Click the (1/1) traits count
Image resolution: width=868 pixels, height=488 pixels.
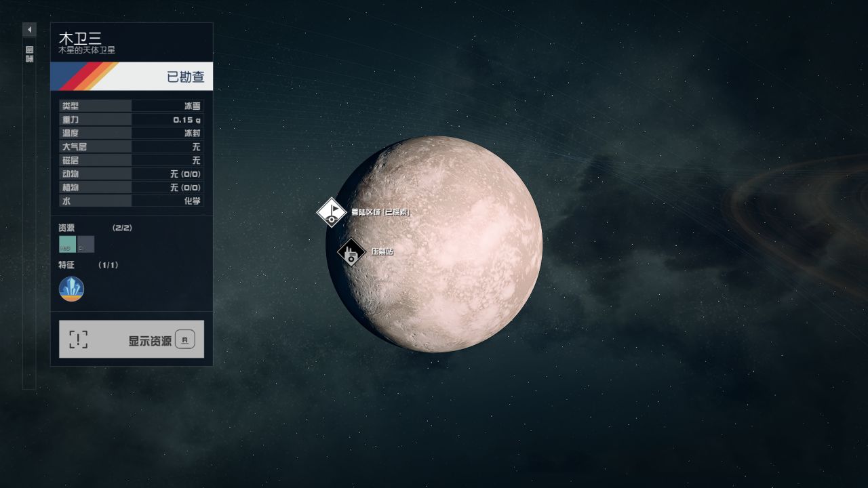click(x=108, y=265)
